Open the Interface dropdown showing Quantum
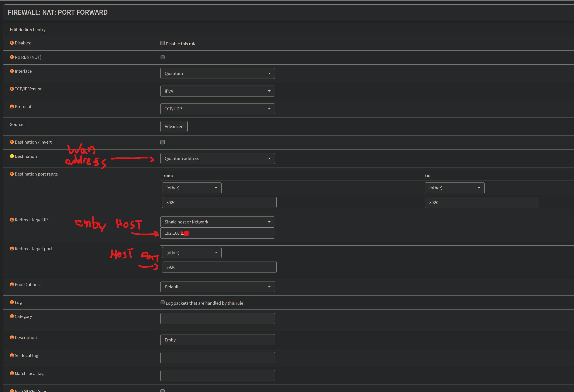574x392 pixels. 217,73
